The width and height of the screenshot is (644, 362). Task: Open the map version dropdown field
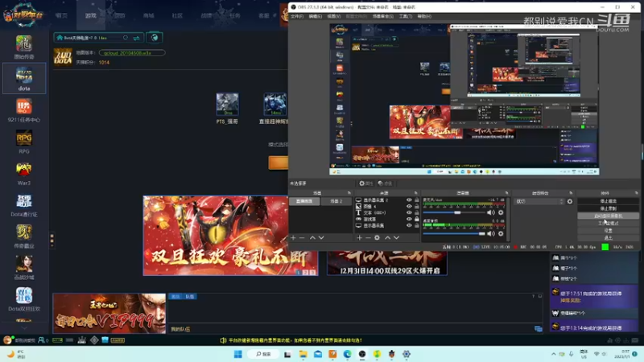coord(132,53)
